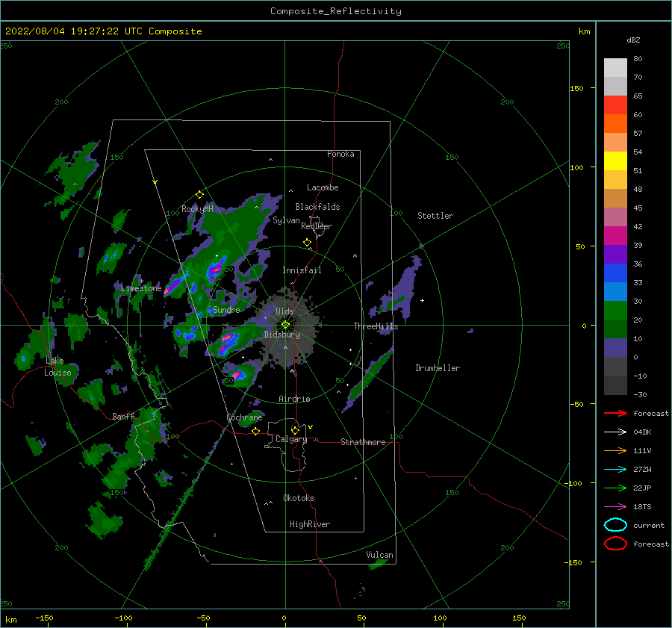Click the 0 dBZ purple color swatch
This screenshot has height=628, width=672.
pyautogui.click(x=615, y=347)
